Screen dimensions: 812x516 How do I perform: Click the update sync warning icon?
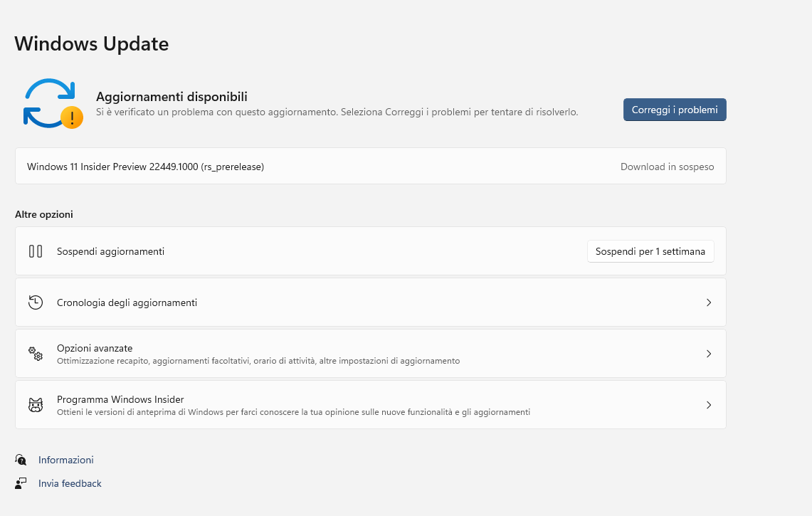(x=53, y=104)
